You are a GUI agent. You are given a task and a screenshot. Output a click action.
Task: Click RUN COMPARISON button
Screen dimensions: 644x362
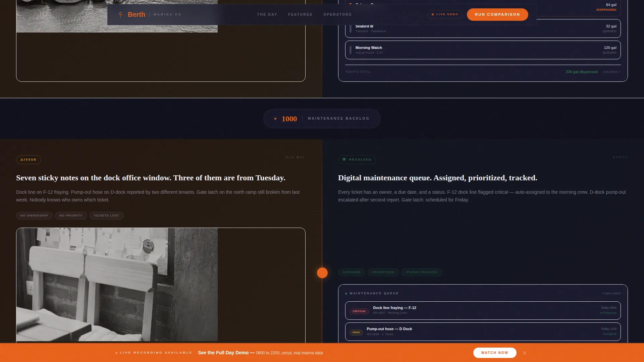497,14
